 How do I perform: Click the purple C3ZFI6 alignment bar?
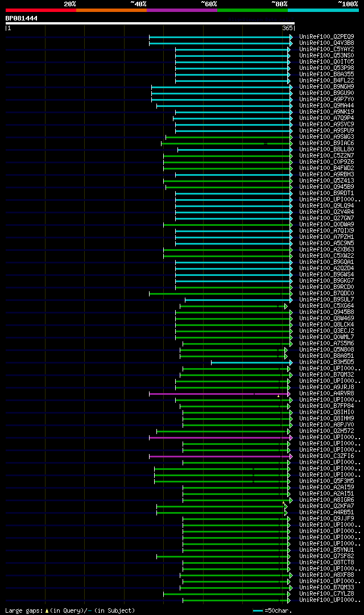pos(221,456)
